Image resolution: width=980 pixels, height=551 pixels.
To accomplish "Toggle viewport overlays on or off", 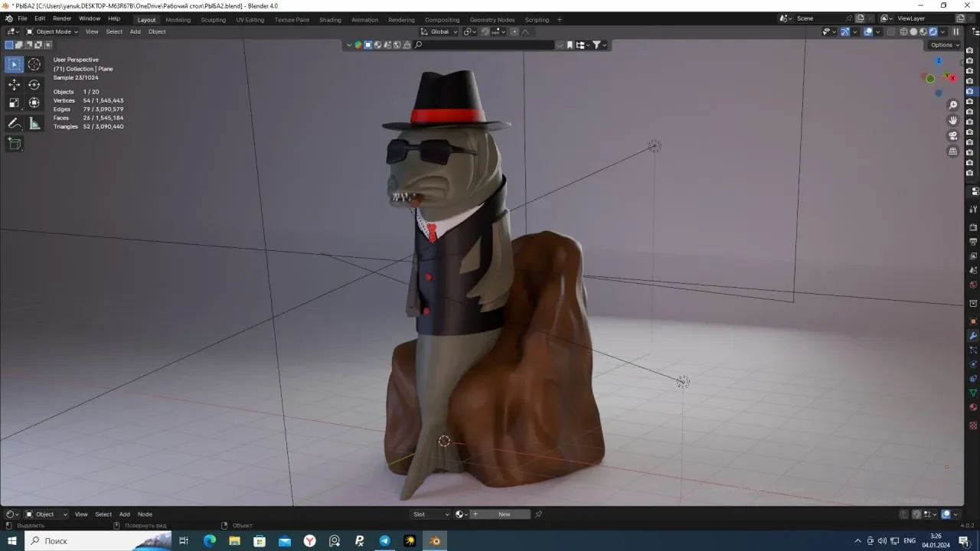I will coord(868,31).
